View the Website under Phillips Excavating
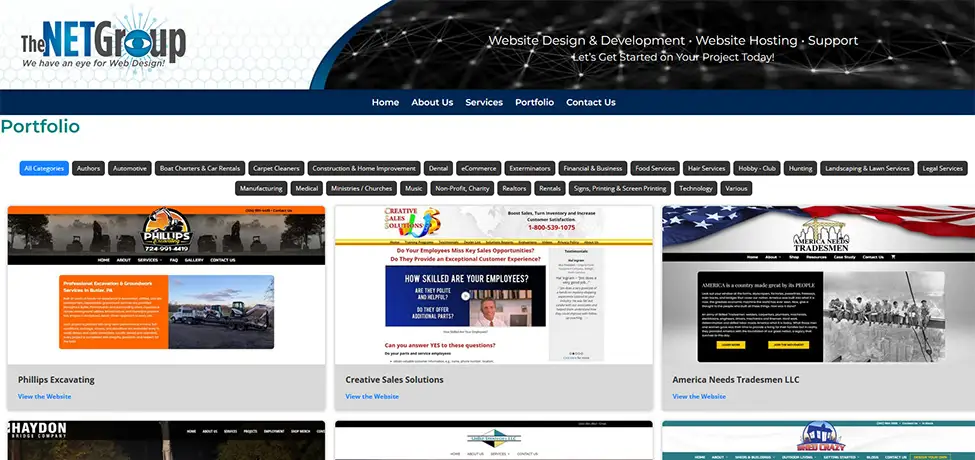 pyautogui.click(x=44, y=397)
